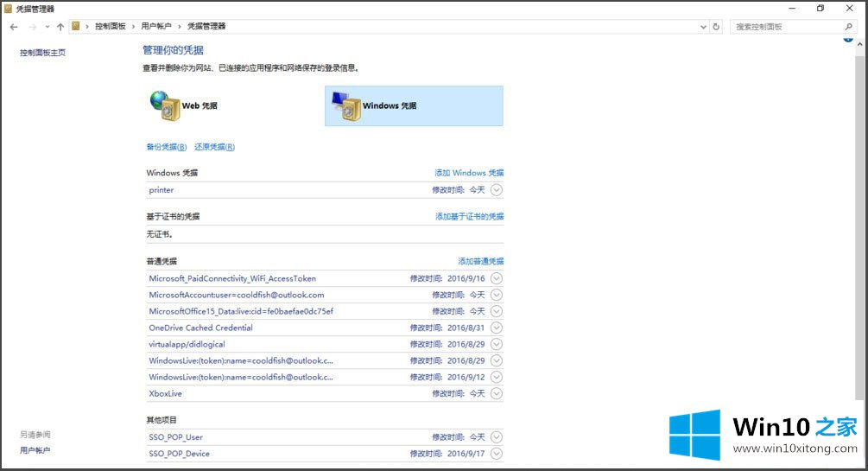Click the scrollbar up arrow
Viewport: 868px width, 471px height.
[x=859, y=43]
